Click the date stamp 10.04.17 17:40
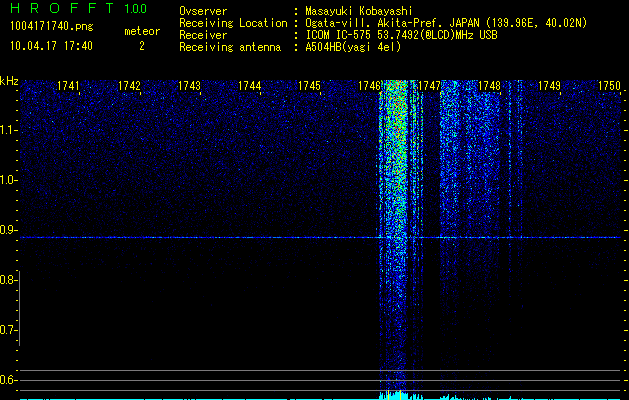 tap(51, 46)
